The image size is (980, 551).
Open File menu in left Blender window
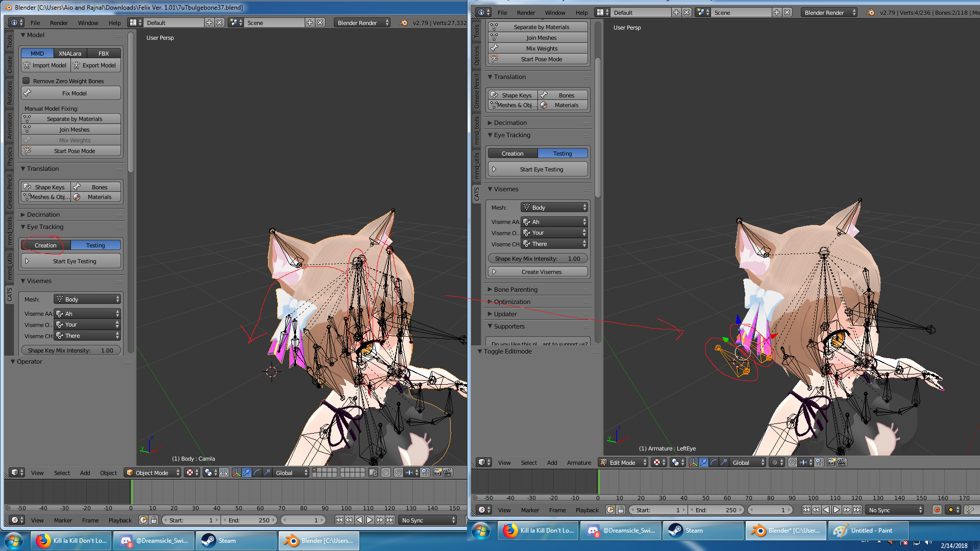coord(35,23)
